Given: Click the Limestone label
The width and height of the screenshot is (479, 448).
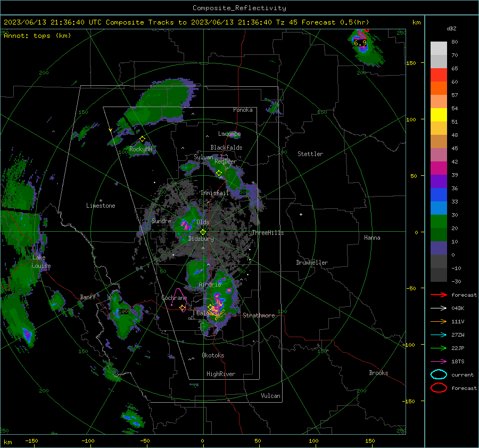Looking at the screenshot, I should pos(101,206).
